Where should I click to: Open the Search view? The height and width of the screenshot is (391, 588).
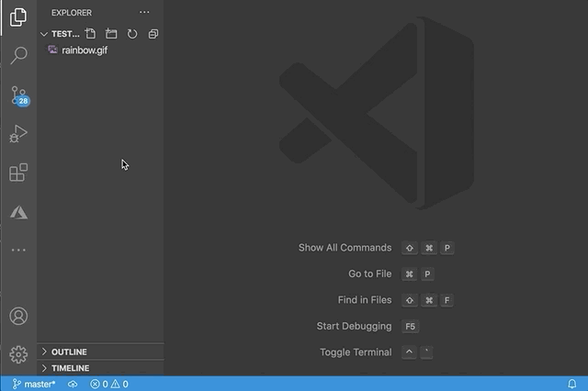pos(18,55)
